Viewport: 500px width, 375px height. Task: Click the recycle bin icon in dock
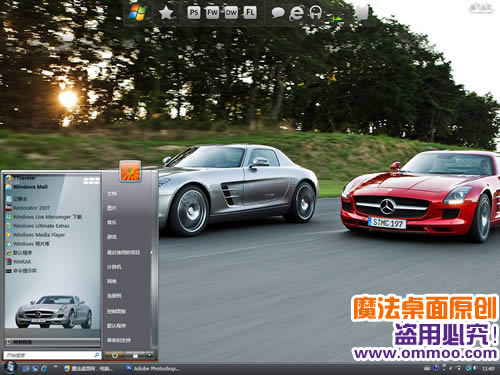pyautogui.click(x=362, y=13)
